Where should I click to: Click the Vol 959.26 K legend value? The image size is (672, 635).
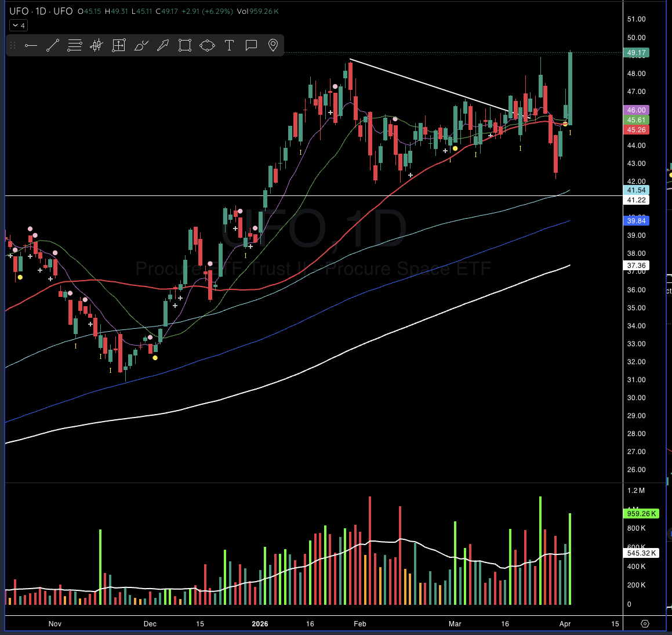tap(258, 12)
